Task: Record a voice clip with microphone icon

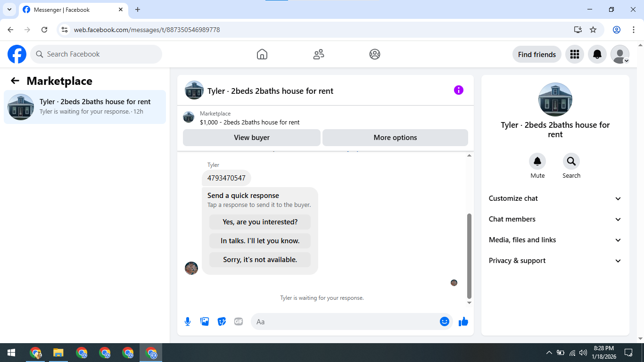Action: click(x=188, y=321)
